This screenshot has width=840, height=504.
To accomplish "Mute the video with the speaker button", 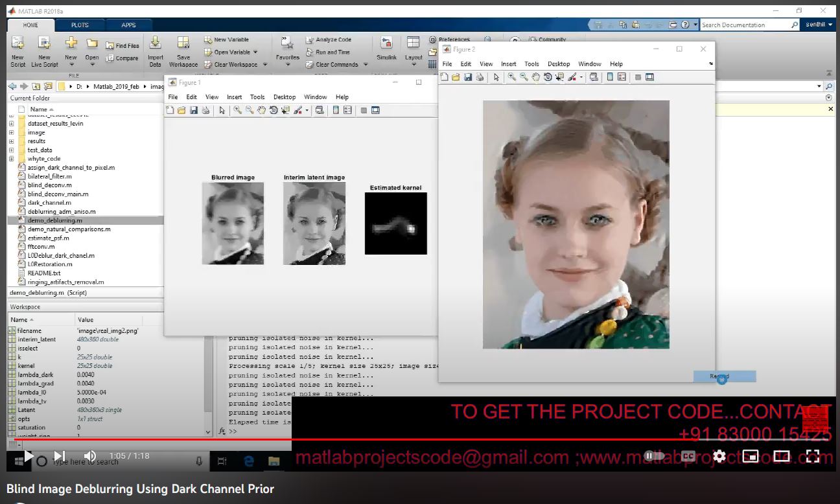I will [x=90, y=456].
